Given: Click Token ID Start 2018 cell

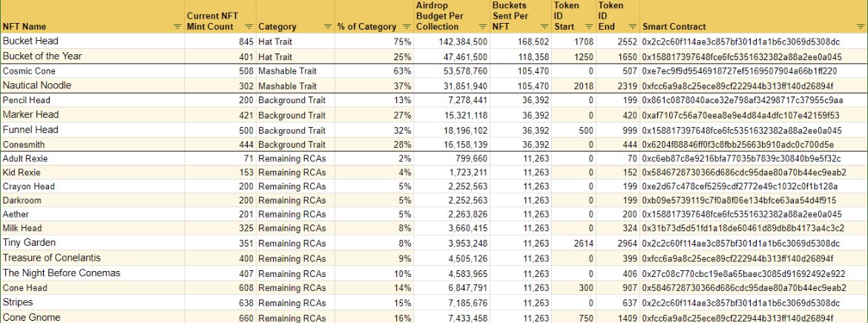Looking at the screenshot, I should point(574,86).
